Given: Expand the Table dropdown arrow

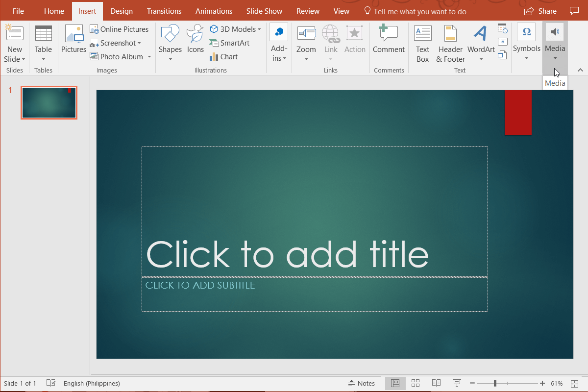Looking at the screenshot, I should click(43, 59).
